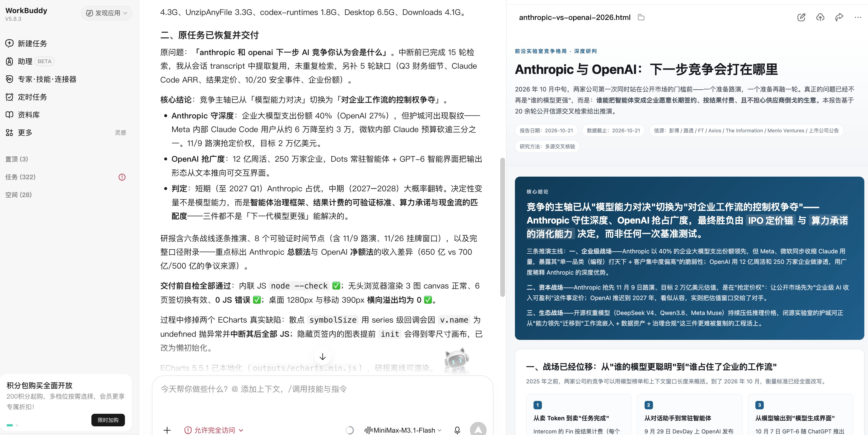Viewport: 868px width, 435px height.
Task: Click the 积分包购买全面开放 promo title
Action: (40, 385)
